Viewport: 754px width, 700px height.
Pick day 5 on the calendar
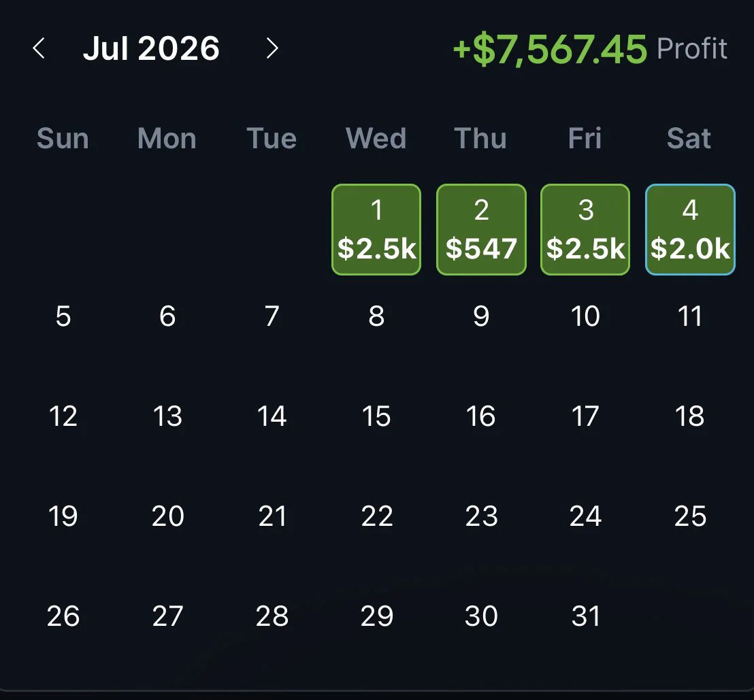click(x=63, y=316)
